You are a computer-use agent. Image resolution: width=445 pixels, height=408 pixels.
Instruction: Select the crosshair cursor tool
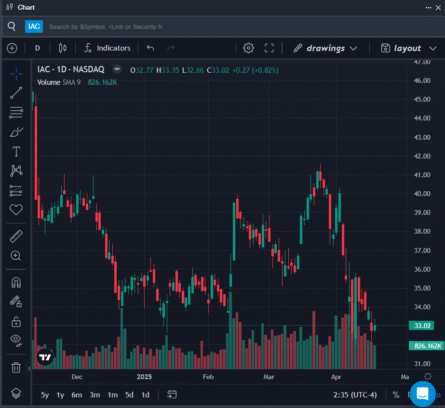point(16,74)
